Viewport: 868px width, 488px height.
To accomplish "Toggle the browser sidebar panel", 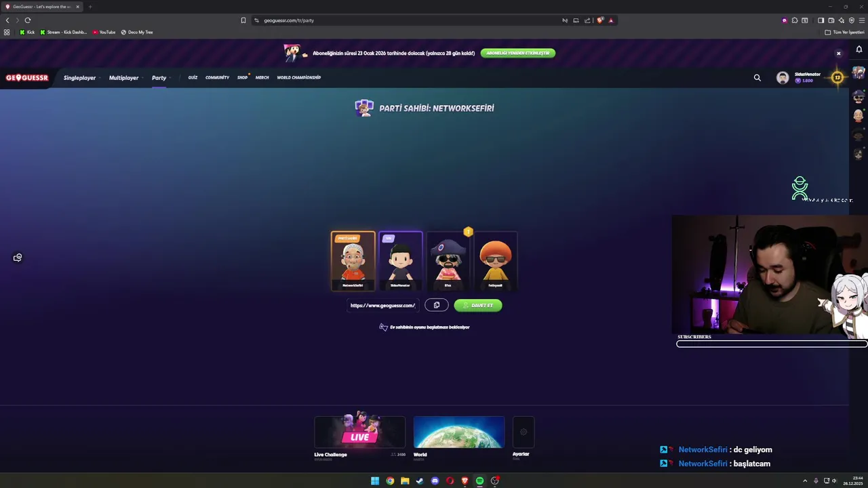I will click(x=821, y=20).
